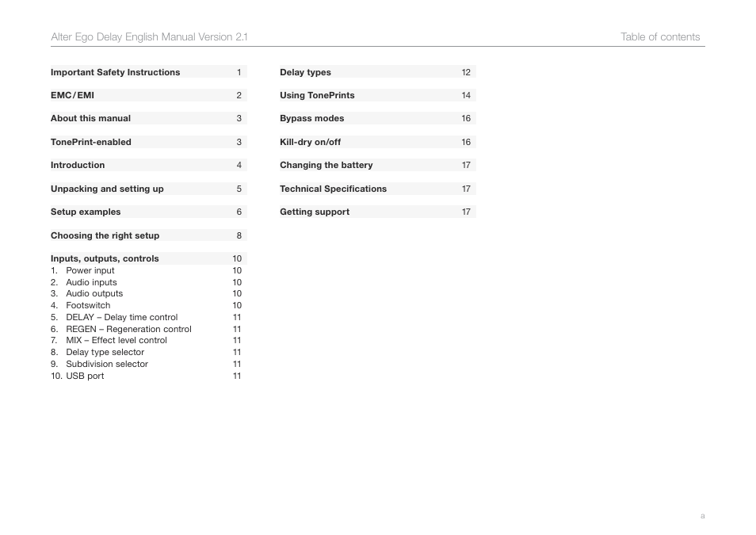Open the Audio outputs sub-entry
The width and height of the screenshot is (756, 535).
[x=146, y=293]
